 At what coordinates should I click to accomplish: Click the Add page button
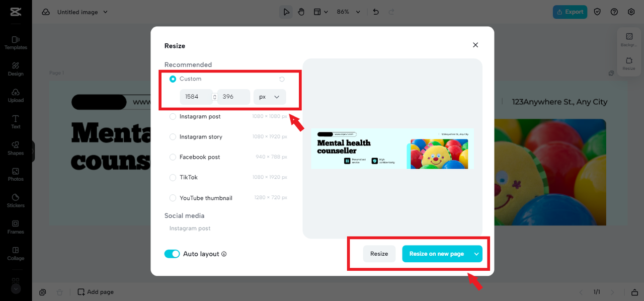pyautogui.click(x=96, y=292)
